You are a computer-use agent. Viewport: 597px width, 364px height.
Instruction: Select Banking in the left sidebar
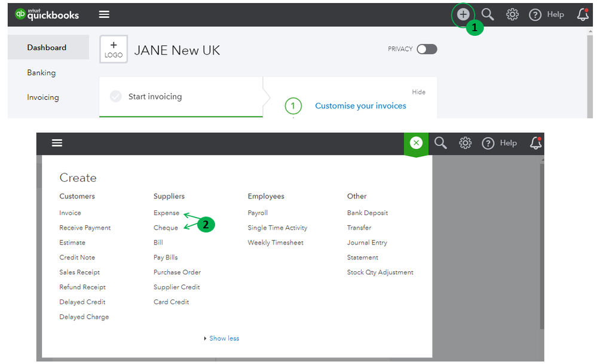click(41, 73)
